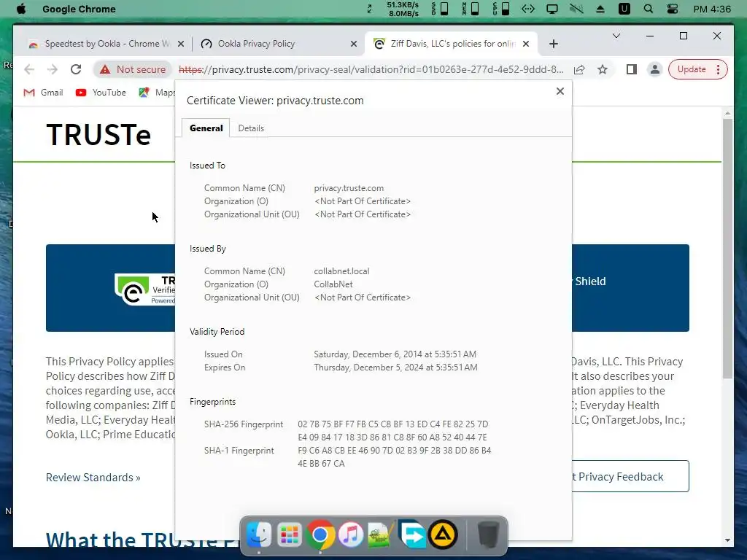Select the Expires On date value

click(x=395, y=367)
